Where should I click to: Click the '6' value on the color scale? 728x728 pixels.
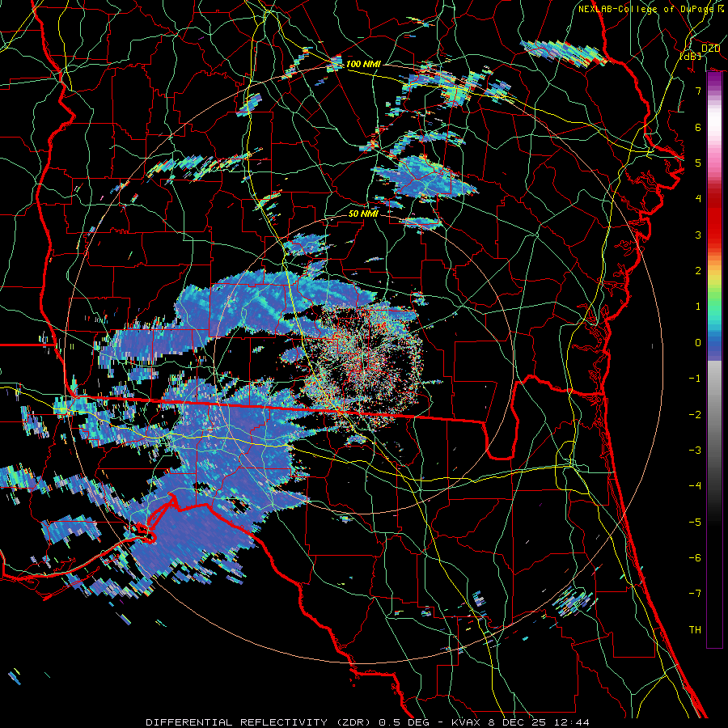(x=698, y=127)
